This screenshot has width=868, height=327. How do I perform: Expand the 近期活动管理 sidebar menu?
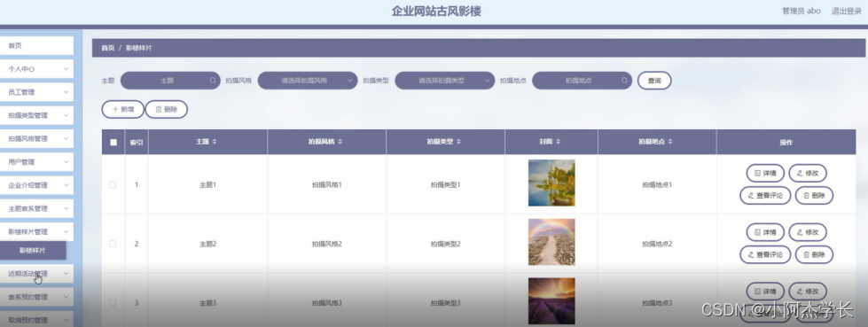click(x=36, y=274)
